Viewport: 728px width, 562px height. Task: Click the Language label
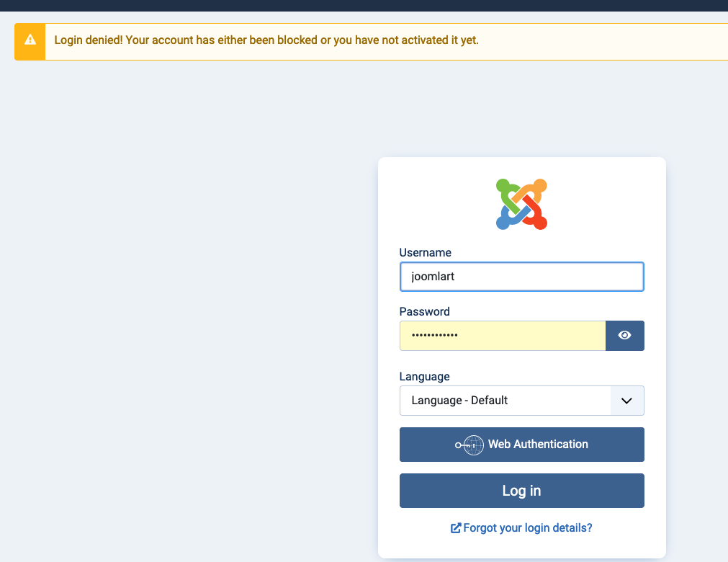pyautogui.click(x=424, y=377)
